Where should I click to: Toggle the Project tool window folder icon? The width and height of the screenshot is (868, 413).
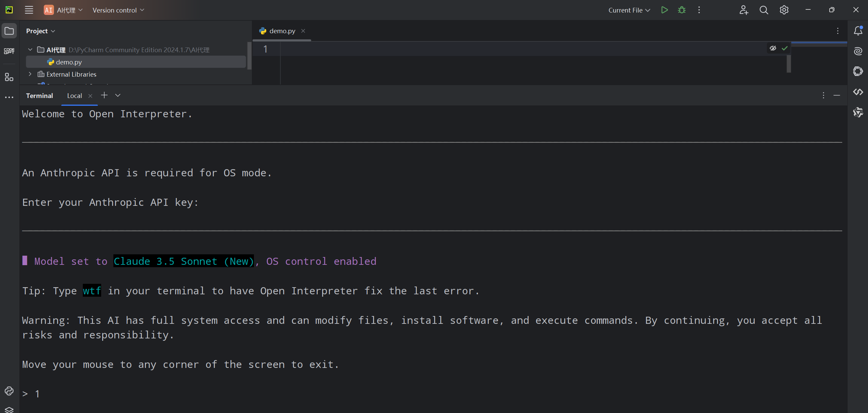(x=9, y=31)
